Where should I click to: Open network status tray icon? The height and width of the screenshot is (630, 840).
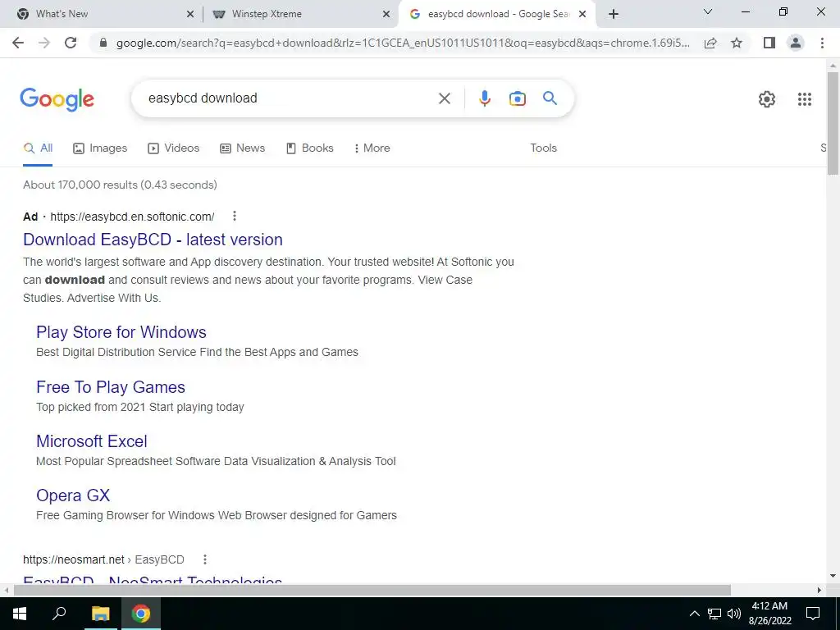(x=714, y=614)
